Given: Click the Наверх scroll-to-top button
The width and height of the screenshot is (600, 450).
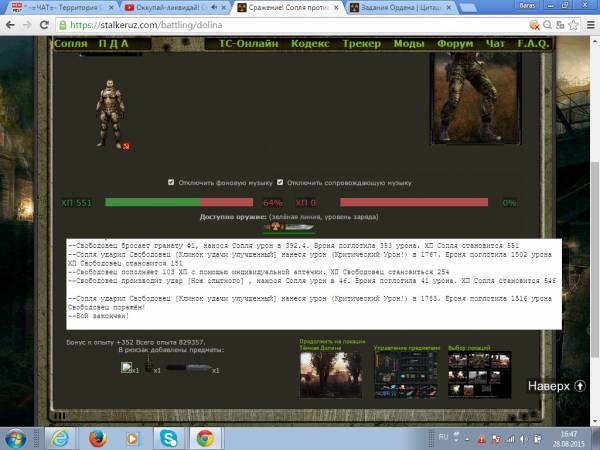Looking at the screenshot, I should point(555,385).
